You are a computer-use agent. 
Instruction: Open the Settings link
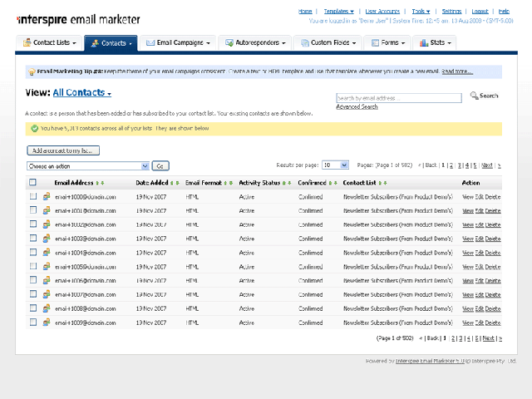tap(451, 11)
